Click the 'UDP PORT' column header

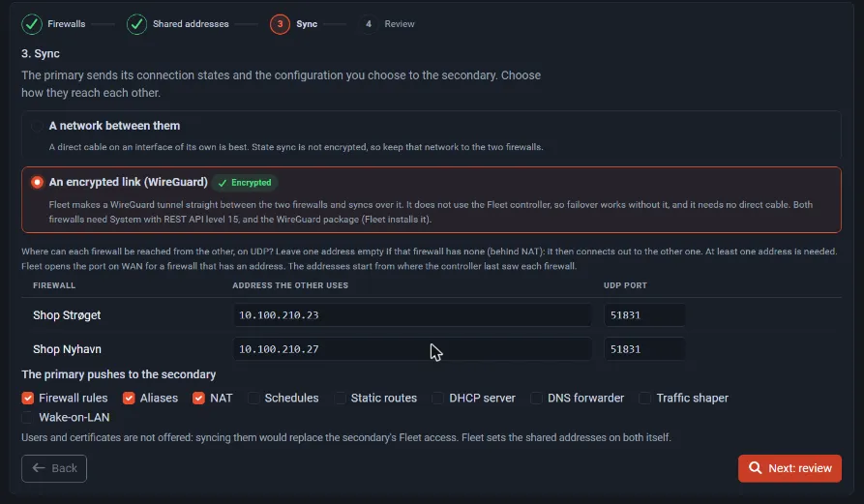click(x=625, y=285)
